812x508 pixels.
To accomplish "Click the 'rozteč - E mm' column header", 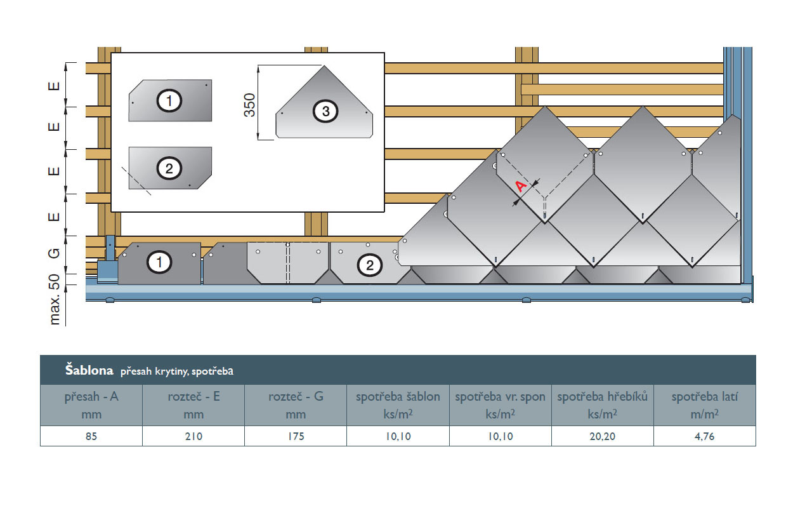I will 193,405.
